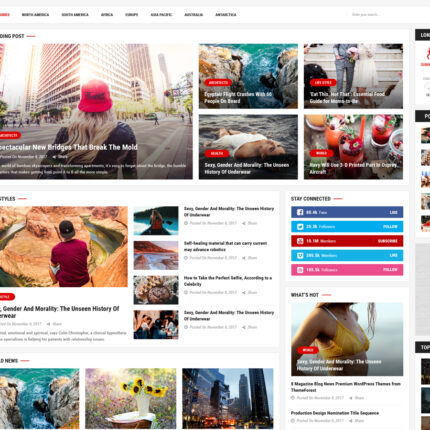This screenshot has height=430, width=430.
Task: Click Like on the Facebook bar
Action: pyautogui.click(x=394, y=212)
